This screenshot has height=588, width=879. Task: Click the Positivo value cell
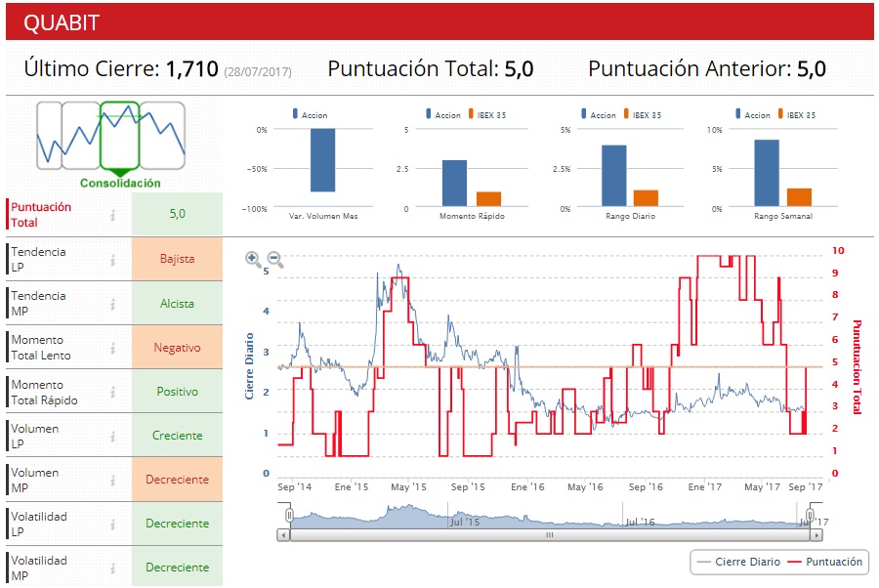point(177,392)
